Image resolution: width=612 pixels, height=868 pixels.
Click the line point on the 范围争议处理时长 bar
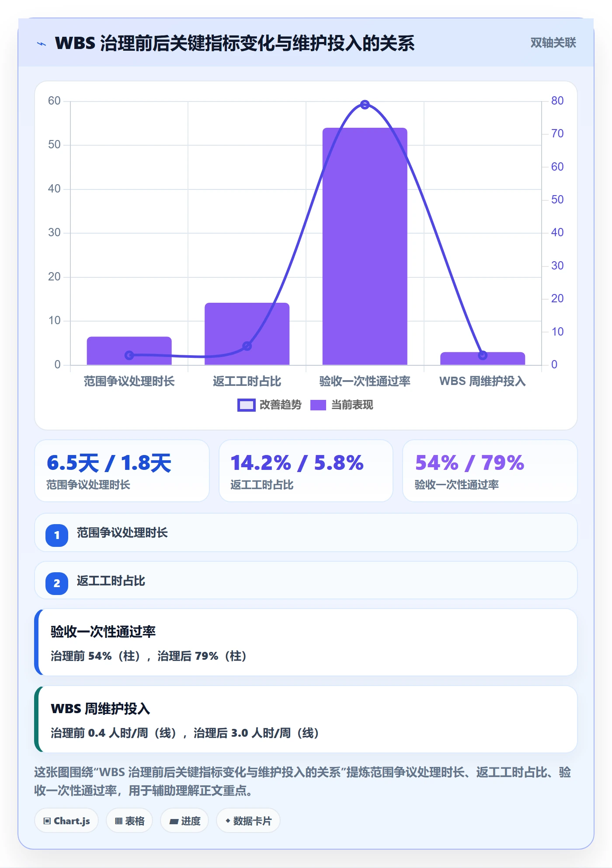pos(129,355)
